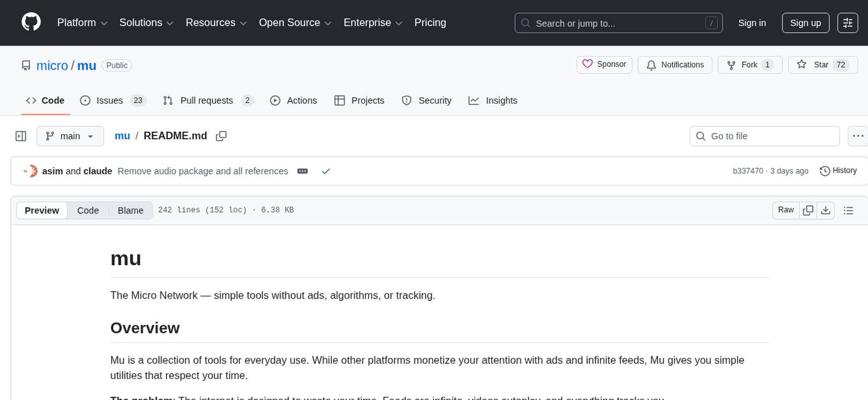This screenshot has height=400, width=868.
Task: Copy raw file content
Action: [808, 210]
